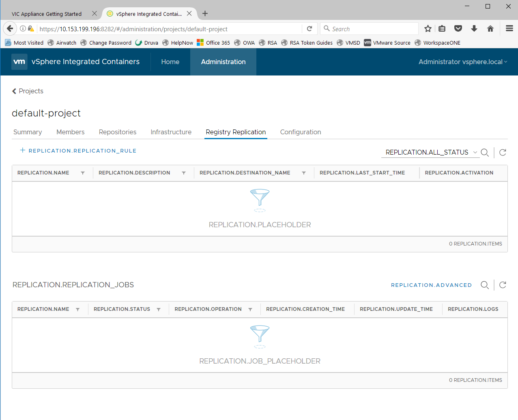Open the WorkspaceONE bookmark
The image size is (518, 420).
[x=438, y=43]
